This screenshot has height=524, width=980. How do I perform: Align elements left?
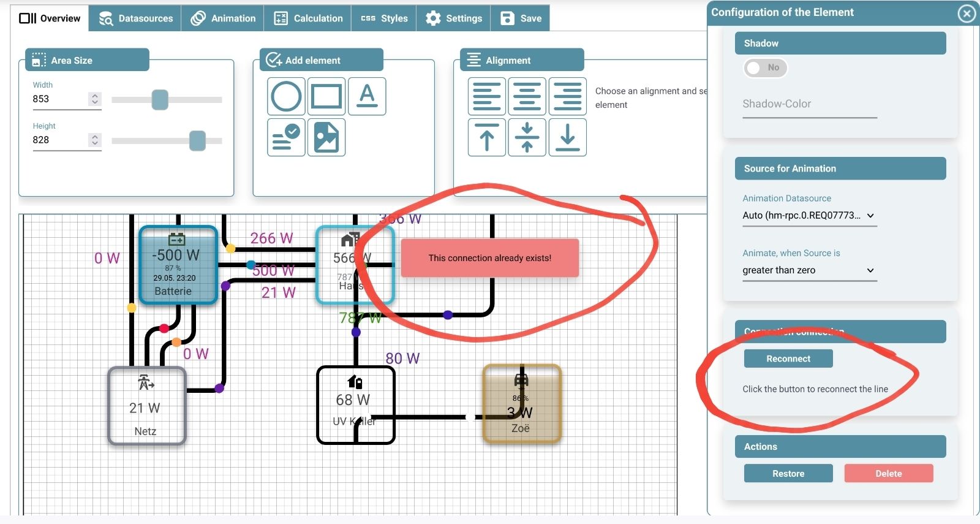487,96
